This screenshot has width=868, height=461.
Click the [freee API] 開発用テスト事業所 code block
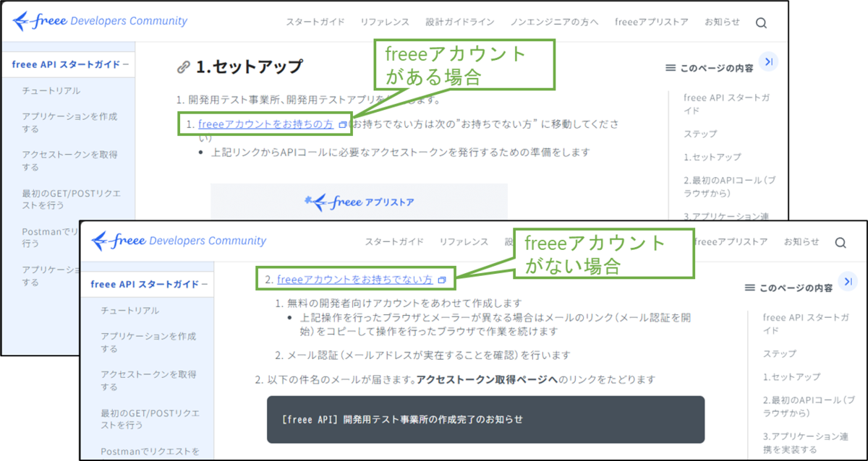click(x=485, y=419)
